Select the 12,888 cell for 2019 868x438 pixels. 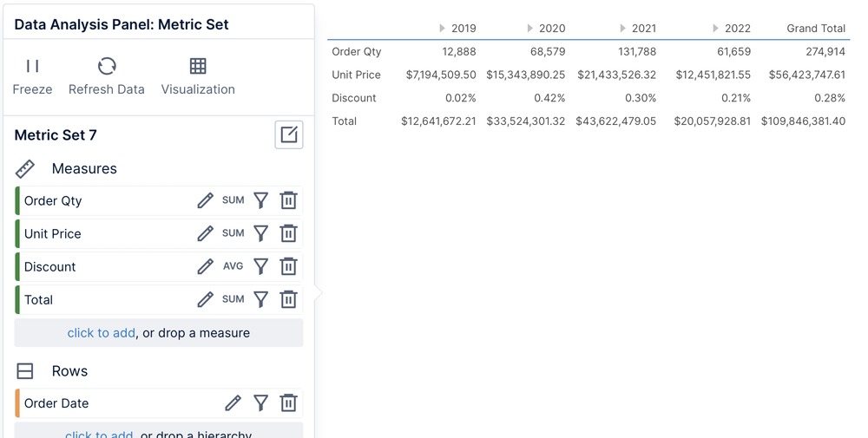[459, 51]
